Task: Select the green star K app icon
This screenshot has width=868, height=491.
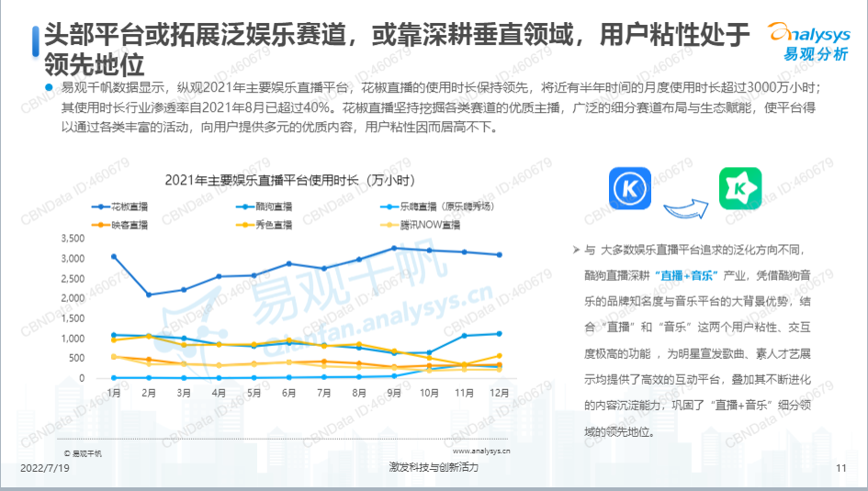Action: (740, 188)
